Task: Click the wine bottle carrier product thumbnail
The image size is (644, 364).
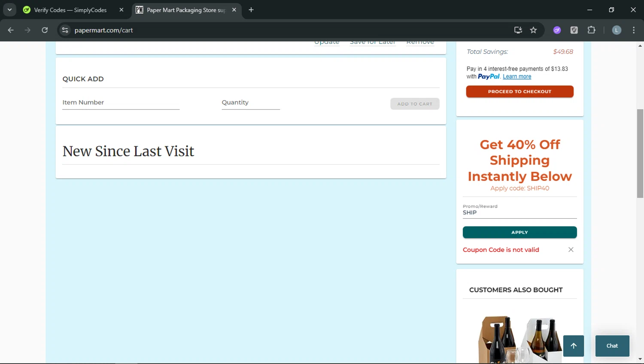Action: pos(519,339)
